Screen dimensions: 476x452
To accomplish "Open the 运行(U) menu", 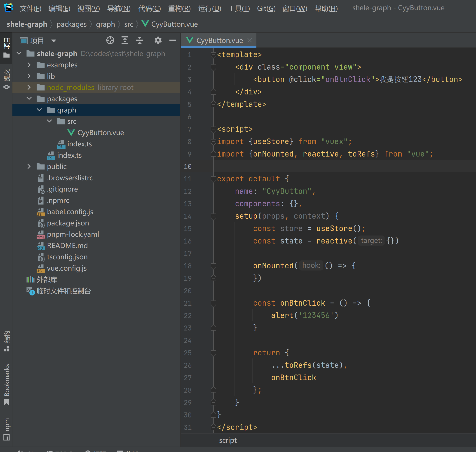I will pyautogui.click(x=209, y=8).
